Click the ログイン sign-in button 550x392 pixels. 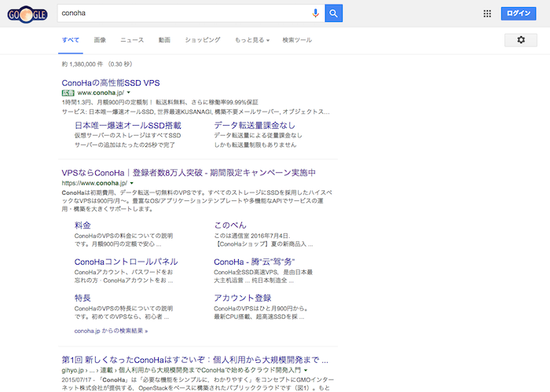[519, 13]
